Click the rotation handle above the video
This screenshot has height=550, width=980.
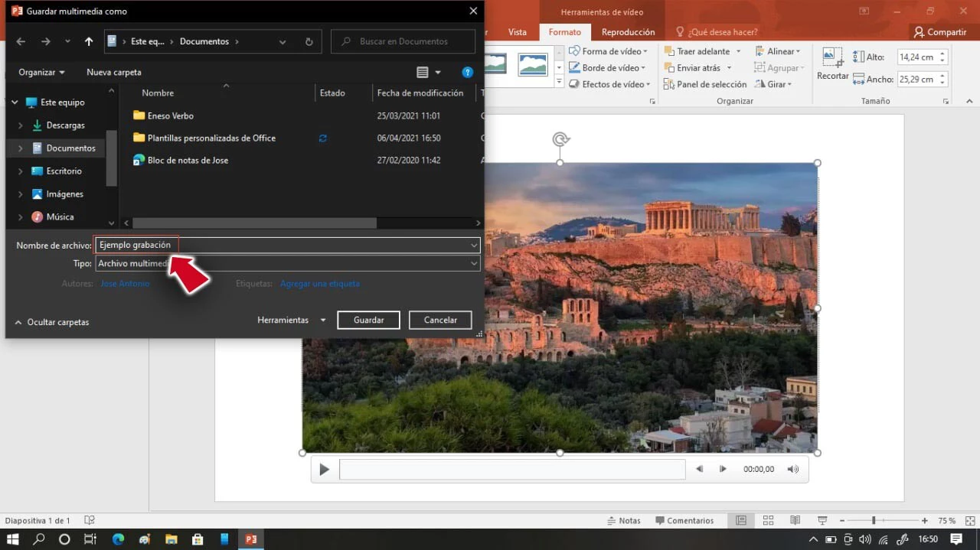560,139
